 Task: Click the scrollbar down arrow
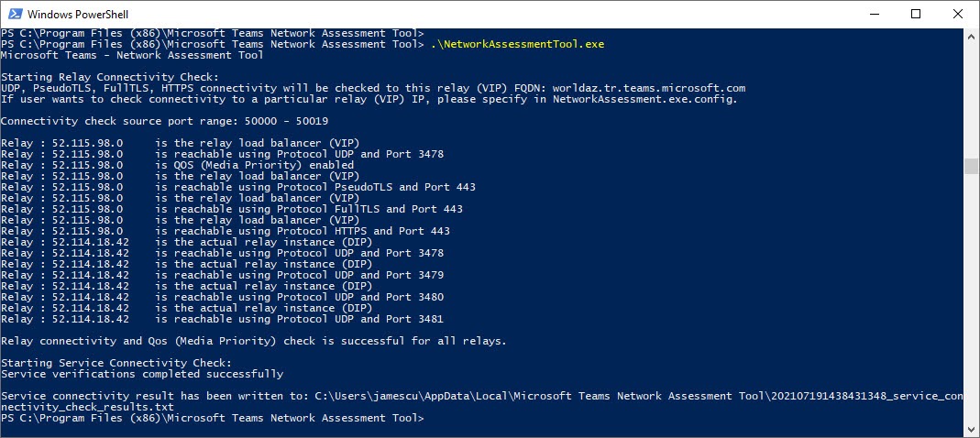coord(971,431)
